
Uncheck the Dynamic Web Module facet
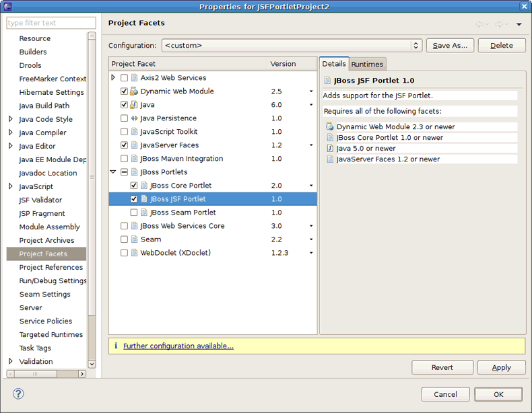click(x=124, y=91)
